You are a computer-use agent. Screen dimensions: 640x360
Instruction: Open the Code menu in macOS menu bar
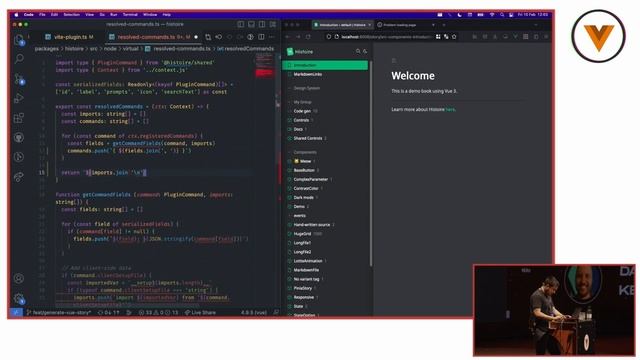(29, 15)
